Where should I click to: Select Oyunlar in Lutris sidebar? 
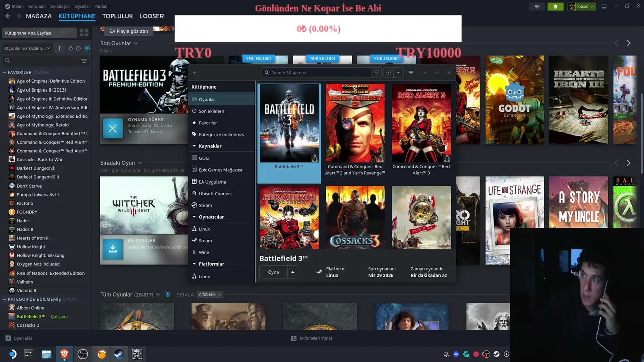(x=222, y=99)
